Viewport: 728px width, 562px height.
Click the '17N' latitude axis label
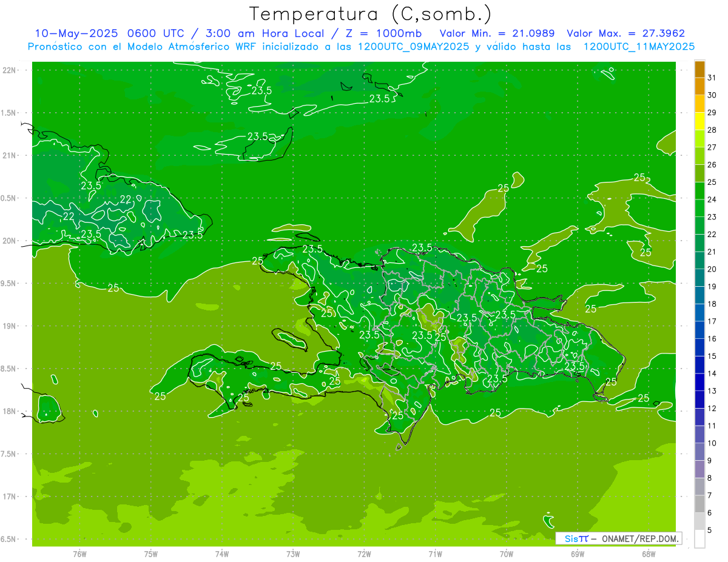[x=10, y=497]
